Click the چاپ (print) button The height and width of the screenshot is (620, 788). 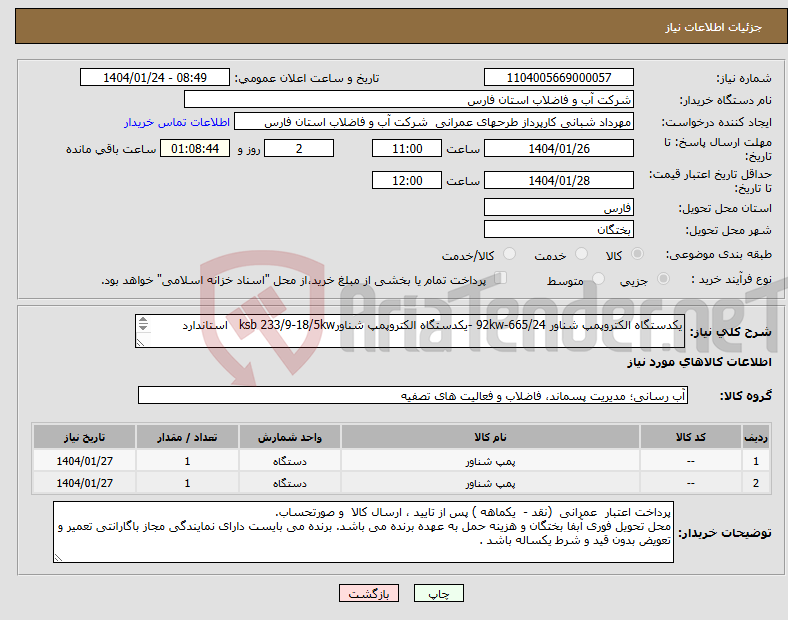click(438, 593)
